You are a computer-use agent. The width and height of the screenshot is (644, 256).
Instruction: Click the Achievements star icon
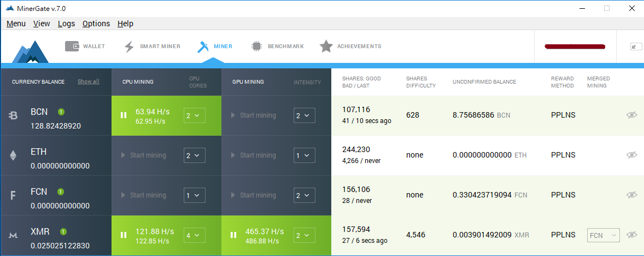coord(326,46)
